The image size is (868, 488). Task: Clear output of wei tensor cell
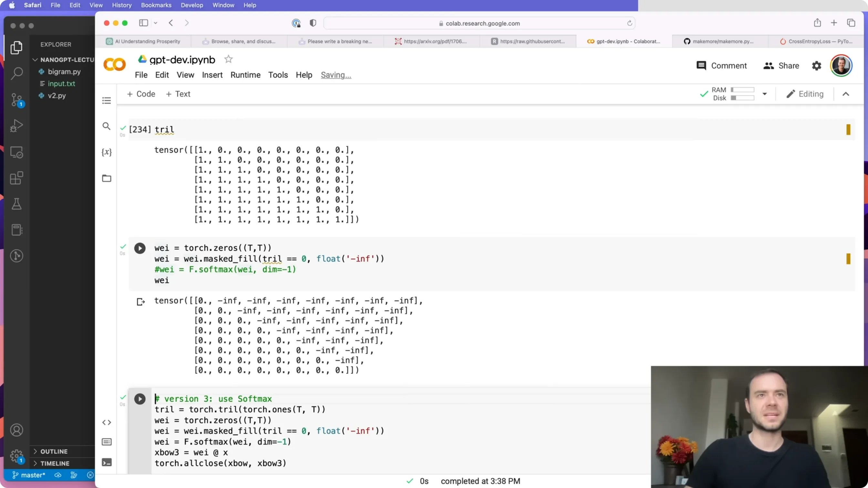140,302
